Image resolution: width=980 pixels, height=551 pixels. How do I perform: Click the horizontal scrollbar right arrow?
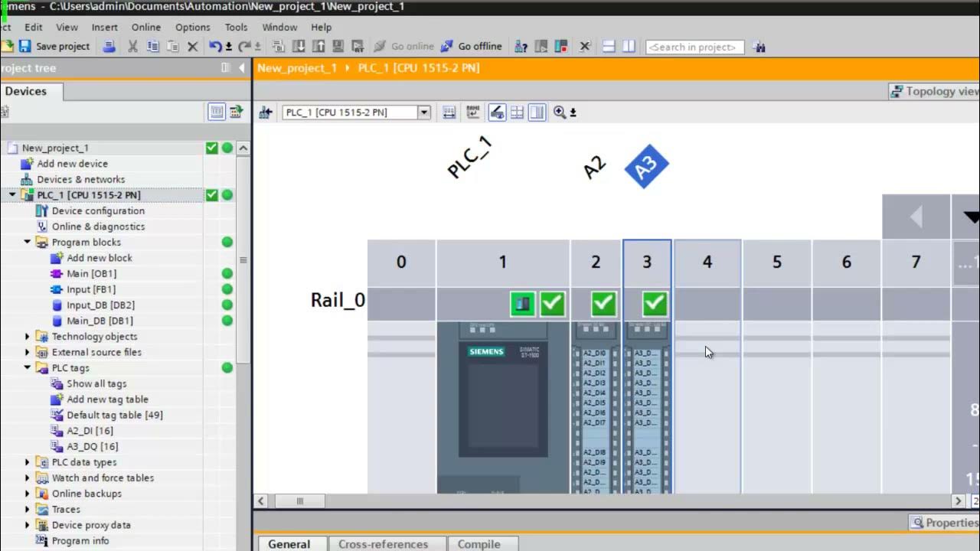pos(958,501)
